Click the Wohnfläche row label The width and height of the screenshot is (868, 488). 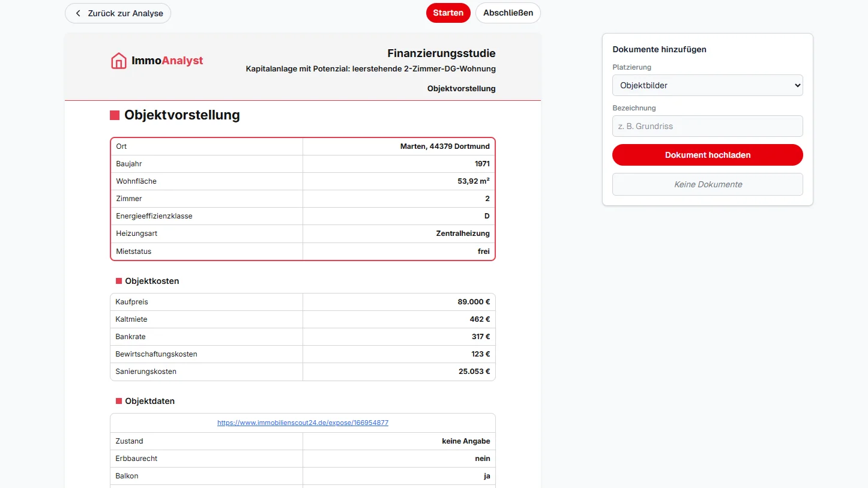coord(136,181)
